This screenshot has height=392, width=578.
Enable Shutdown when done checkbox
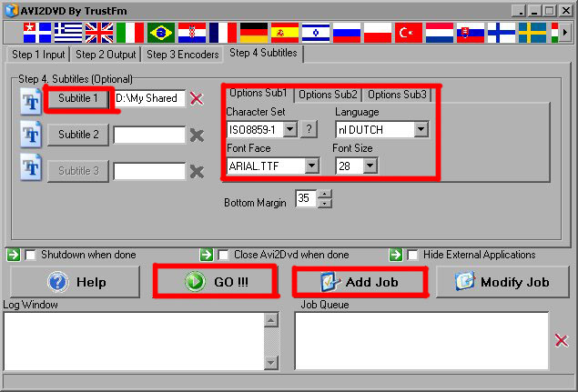(31, 255)
